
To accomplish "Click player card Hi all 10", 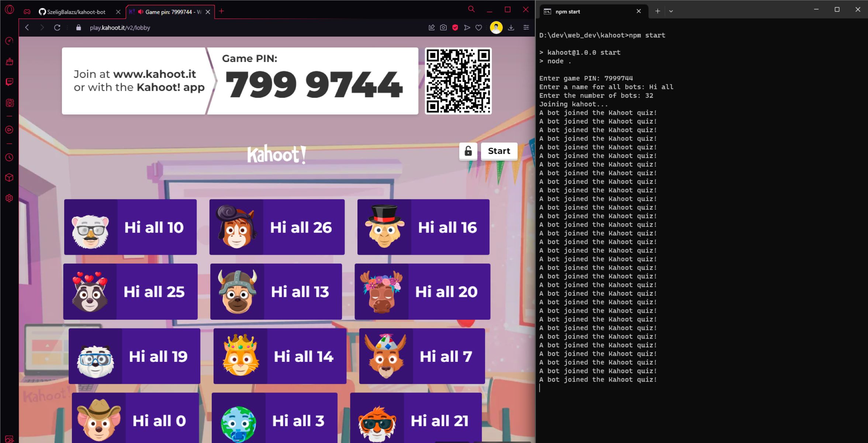I will pyautogui.click(x=130, y=227).
